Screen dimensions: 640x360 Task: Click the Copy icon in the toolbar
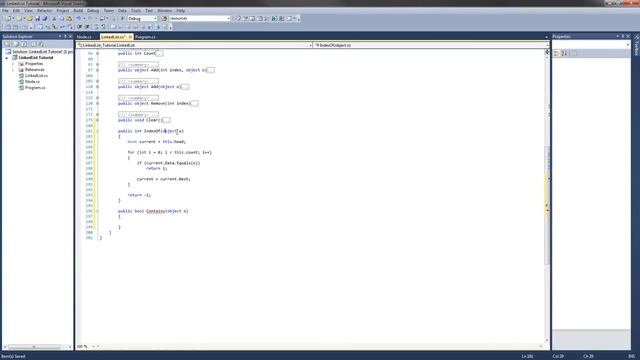click(x=62, y=18)
